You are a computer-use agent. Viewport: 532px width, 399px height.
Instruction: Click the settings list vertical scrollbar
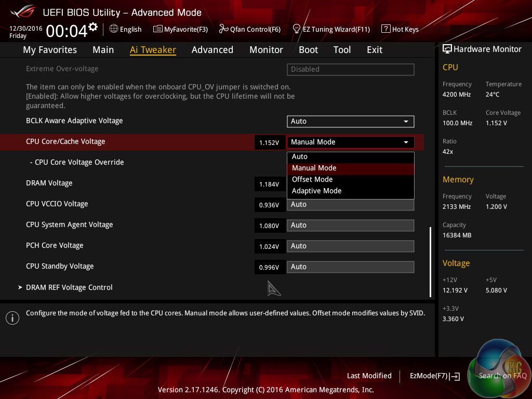pyautogui.click(x=430, y=261)
